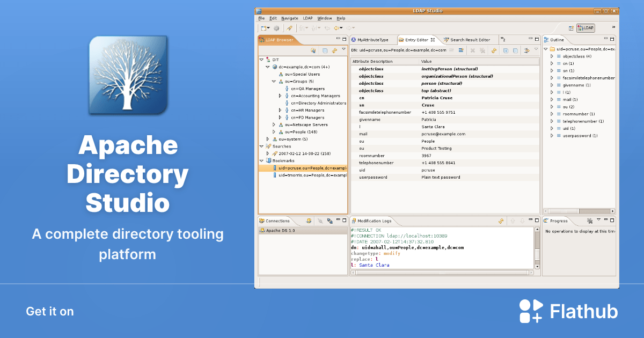Maximize the Outline panel
Screen dimensions: 644x338
tap(612, 39)
